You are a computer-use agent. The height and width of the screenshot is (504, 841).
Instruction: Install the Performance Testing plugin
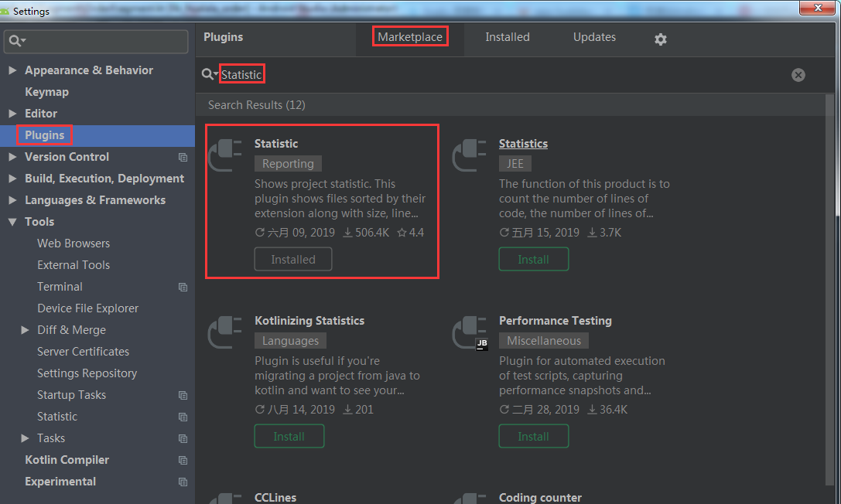533,437
